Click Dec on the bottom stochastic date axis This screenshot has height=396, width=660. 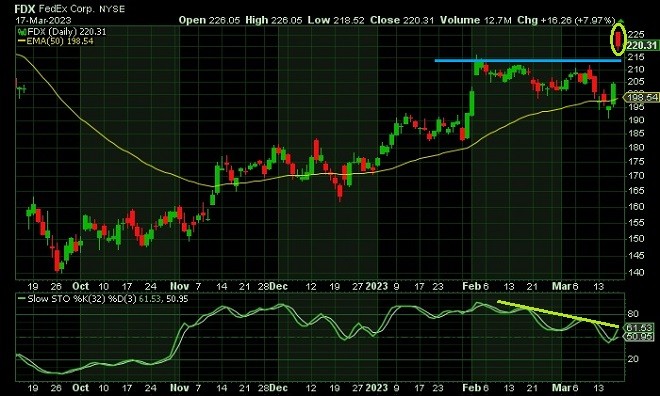279,388
